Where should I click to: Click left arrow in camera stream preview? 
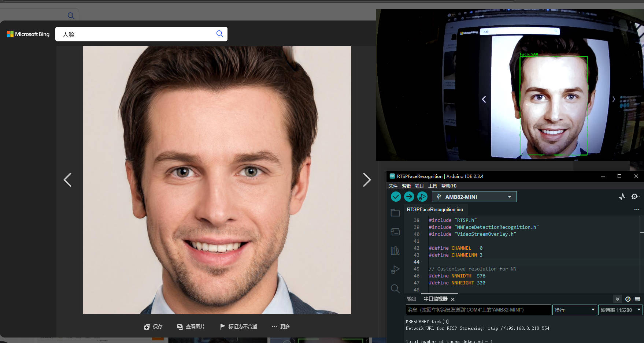click(x=484, y=99)
